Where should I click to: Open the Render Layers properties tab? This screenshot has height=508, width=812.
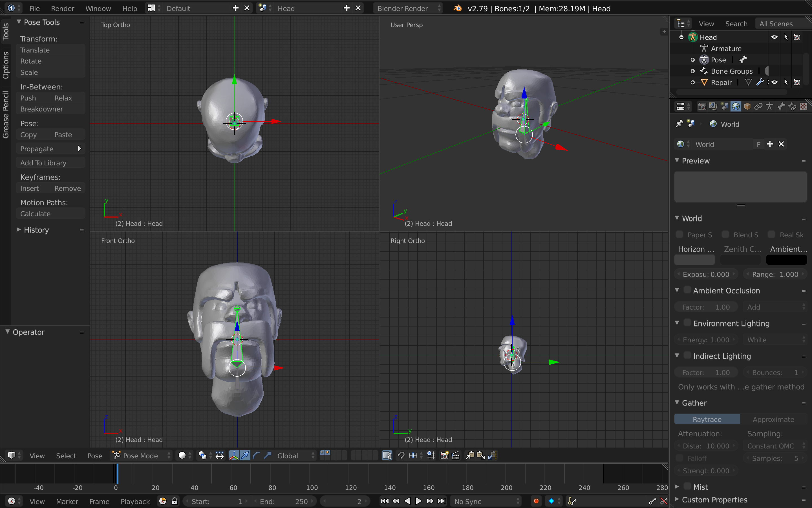[x=713, y=107]
